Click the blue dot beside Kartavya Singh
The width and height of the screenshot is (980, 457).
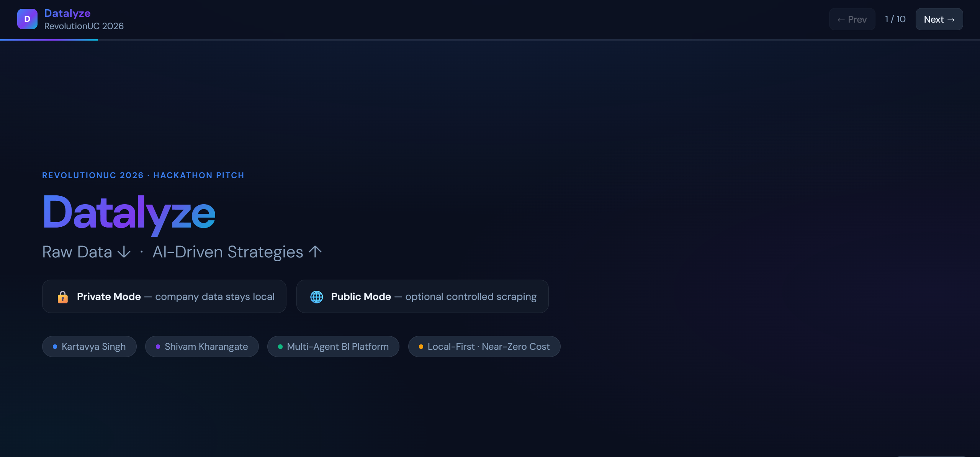pyautogui.click(x=55, y=347)
